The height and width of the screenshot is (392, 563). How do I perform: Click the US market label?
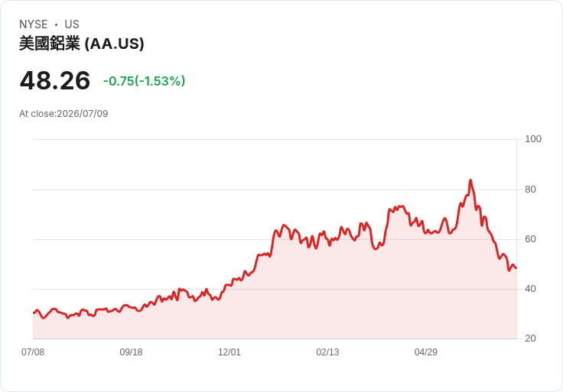point(72,24)
